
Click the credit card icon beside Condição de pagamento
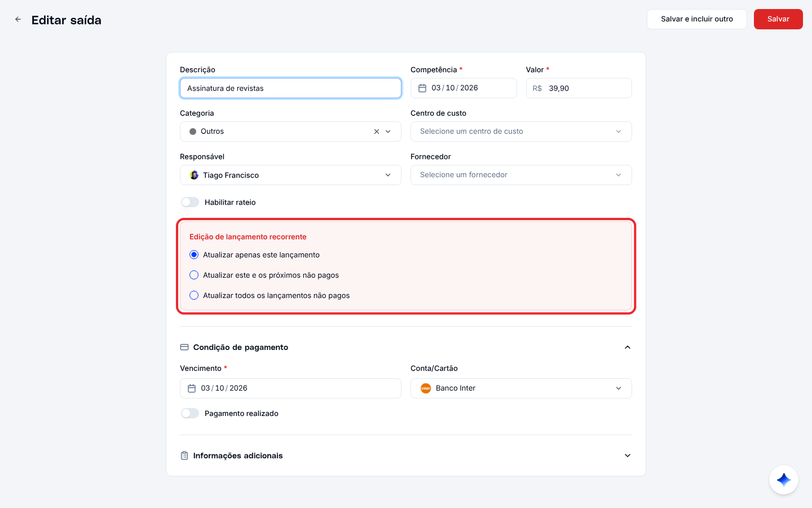184,347
